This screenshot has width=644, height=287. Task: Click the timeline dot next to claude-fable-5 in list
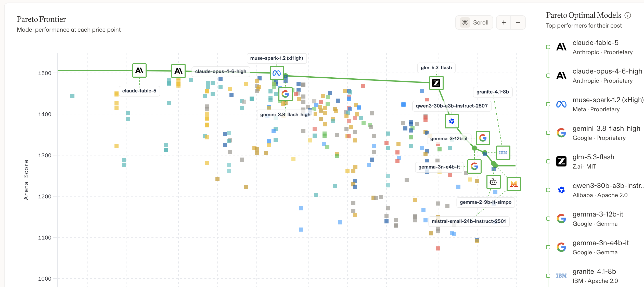[x=548, y=47]
